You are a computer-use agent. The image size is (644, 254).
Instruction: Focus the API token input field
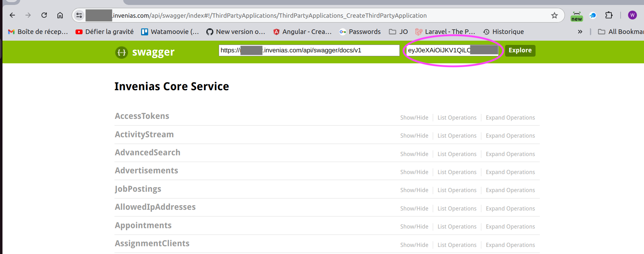tap(452, 50)
